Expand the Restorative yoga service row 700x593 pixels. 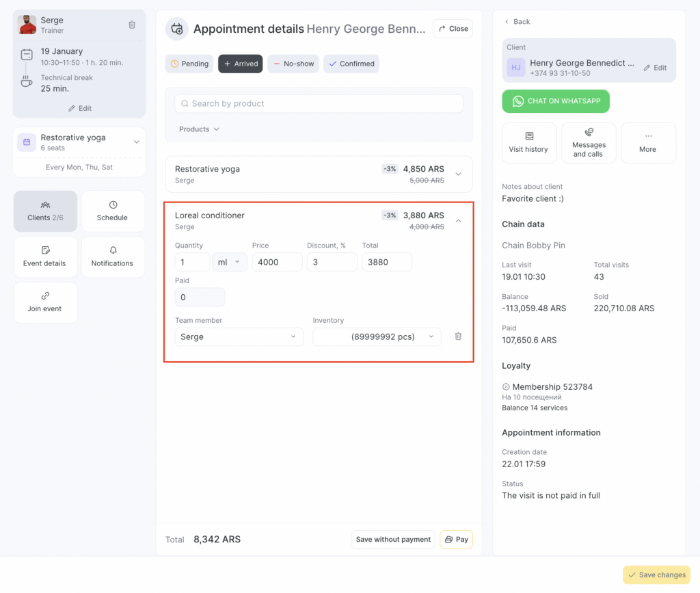458,174
